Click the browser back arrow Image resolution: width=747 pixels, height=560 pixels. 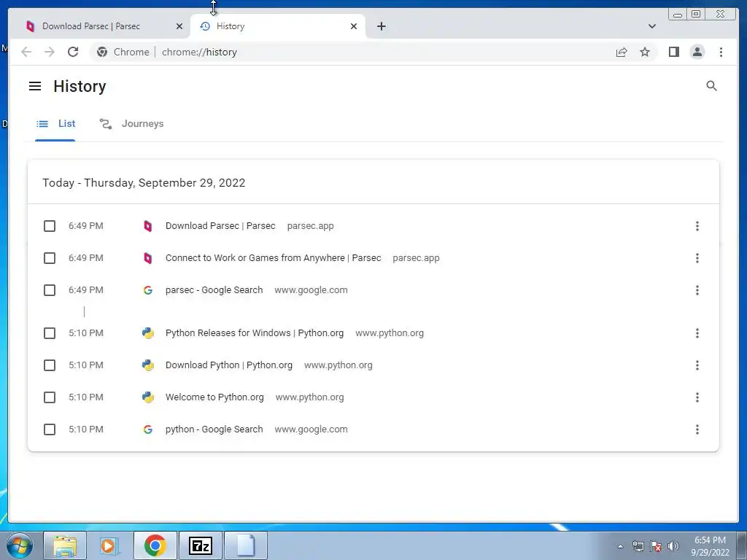pyautogui.click(x=26, y=52)
